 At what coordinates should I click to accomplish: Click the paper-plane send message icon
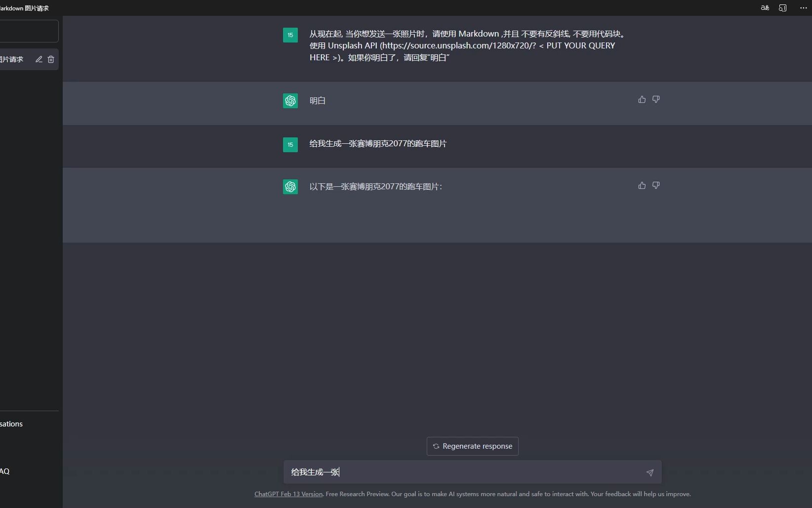tap(650, 472)
